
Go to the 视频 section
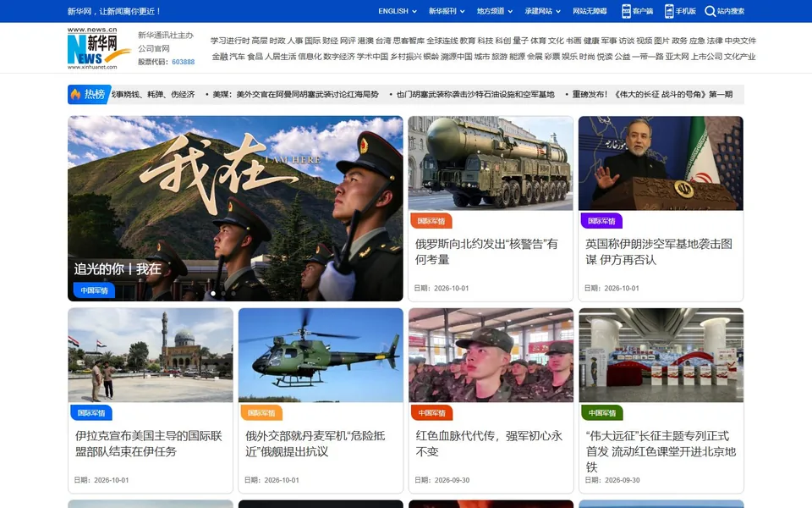(x=644, y=41)
